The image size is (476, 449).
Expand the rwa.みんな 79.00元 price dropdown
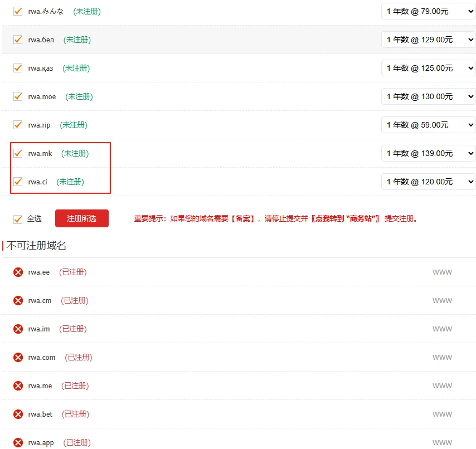428,11
